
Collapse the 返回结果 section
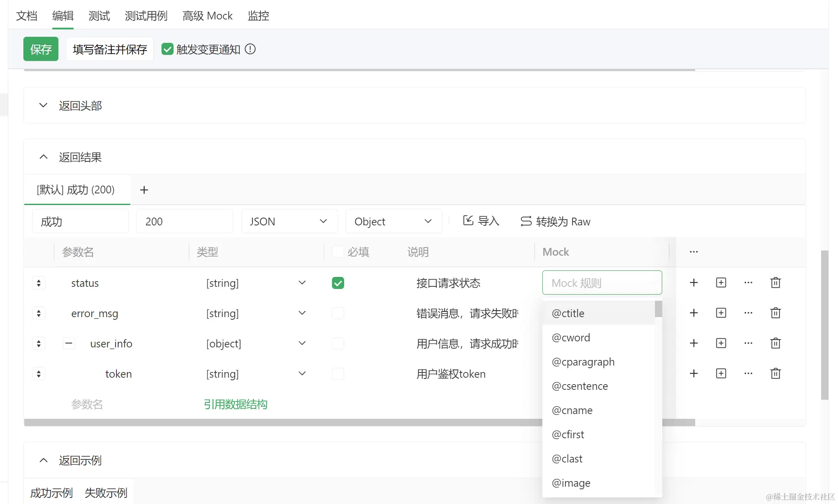click(x=43, y=157)
